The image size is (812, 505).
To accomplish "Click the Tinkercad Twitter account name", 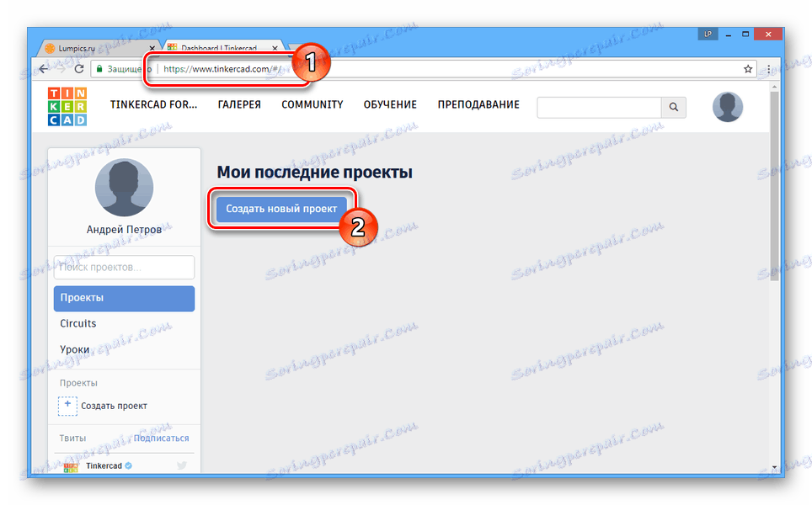I will [x=104, y=465].
